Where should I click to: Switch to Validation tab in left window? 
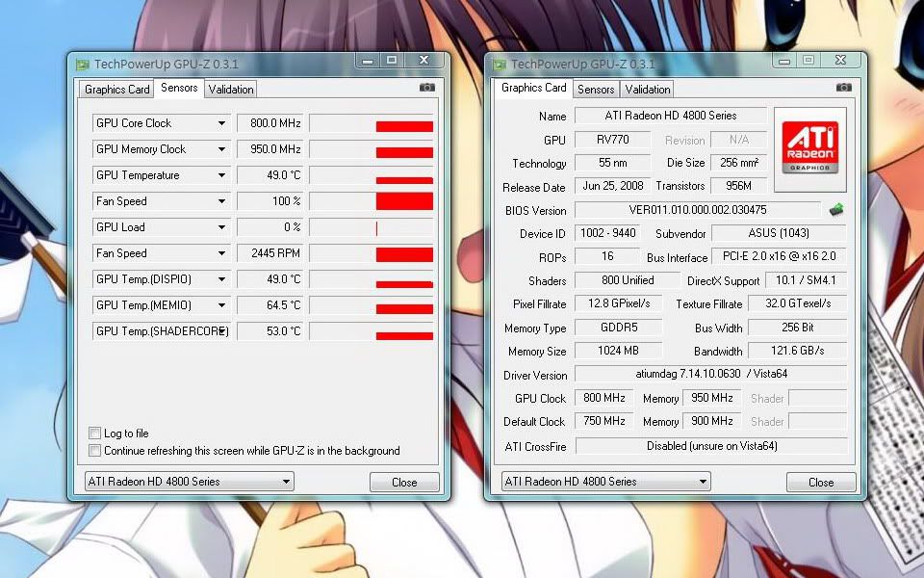click(231, 90)
